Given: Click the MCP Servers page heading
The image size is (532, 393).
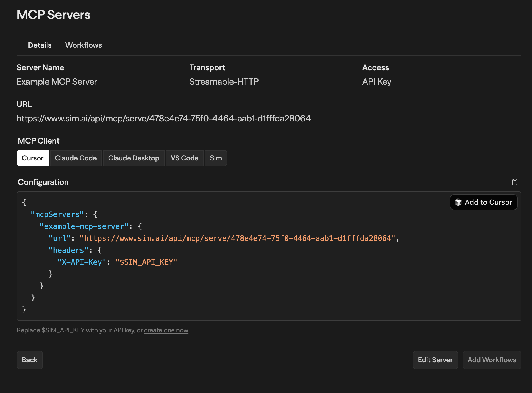Looking at the screenshot, I should [53, 15].
